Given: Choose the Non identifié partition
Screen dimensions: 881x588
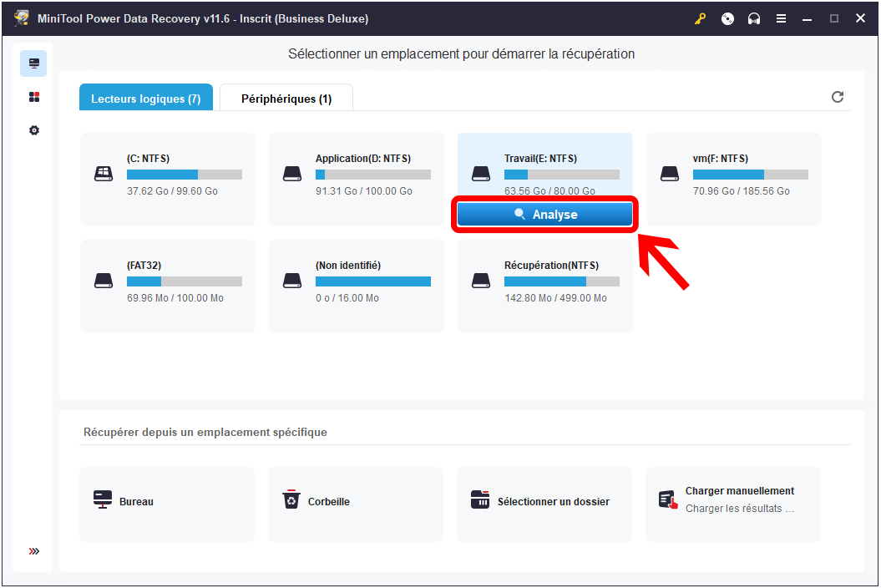Looking at the screenshot, I should pos(356,286).
